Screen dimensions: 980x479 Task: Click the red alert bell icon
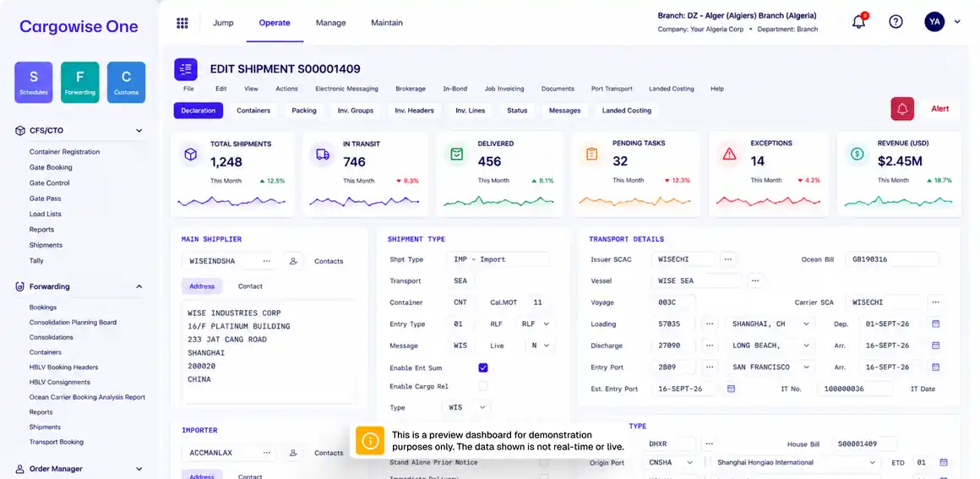pos(902,109)
